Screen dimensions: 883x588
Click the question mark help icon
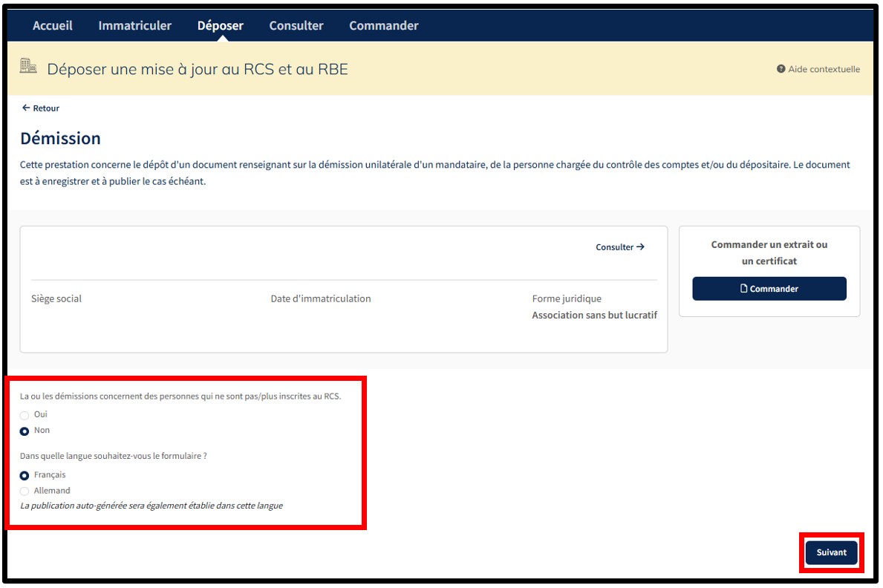[781, 69]
